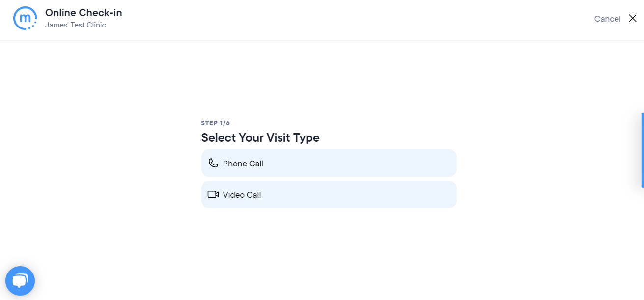Select the Phone Call visit type
The height and width of the screenshot is (300, 644).
329,163
